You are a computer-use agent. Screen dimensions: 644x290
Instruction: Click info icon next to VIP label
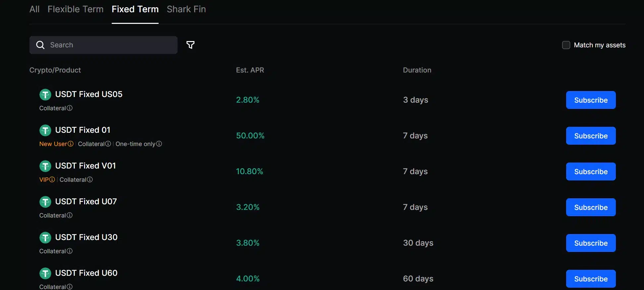[52, 179]
